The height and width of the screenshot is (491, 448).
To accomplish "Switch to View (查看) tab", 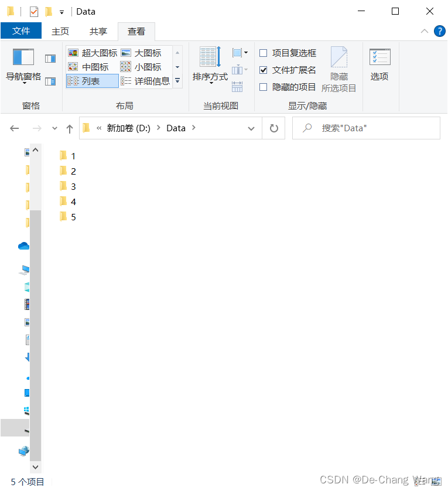I will (x=136, y=31).
